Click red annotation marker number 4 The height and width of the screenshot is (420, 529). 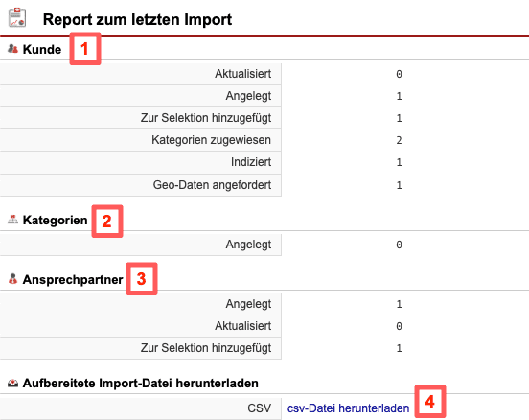(430, 402)
